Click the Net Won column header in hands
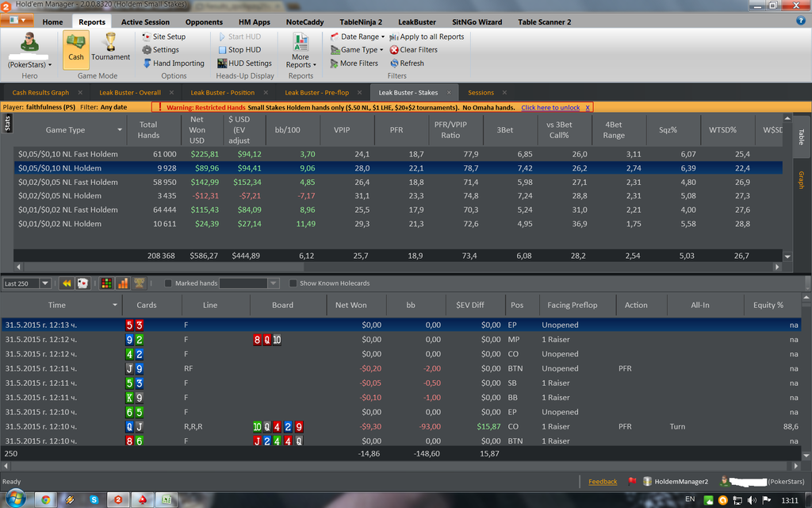Viewport: 812px width, 508px height. 351,305
